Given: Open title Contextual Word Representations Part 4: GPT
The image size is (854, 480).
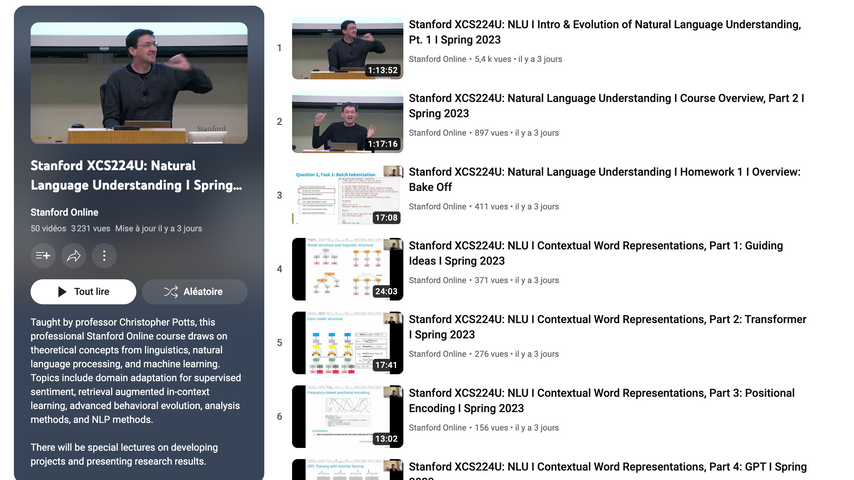Looking at the screenshot, I should 607,470.
